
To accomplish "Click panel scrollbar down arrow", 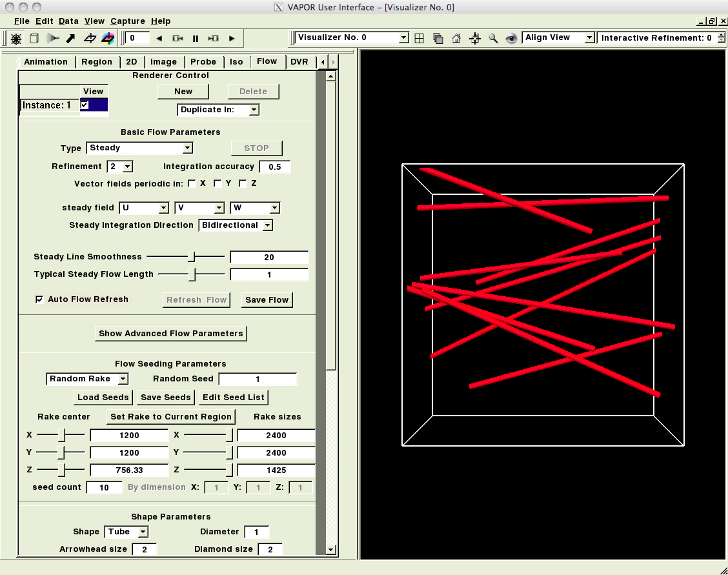I will coord(330,549).
